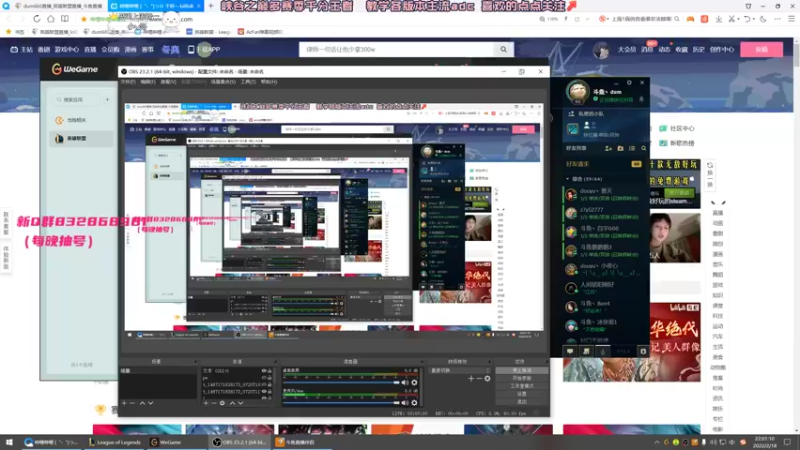Toggle lock on first text source
Screen dimensions: 800x450
pyautogui.click(x=269, y=371)
